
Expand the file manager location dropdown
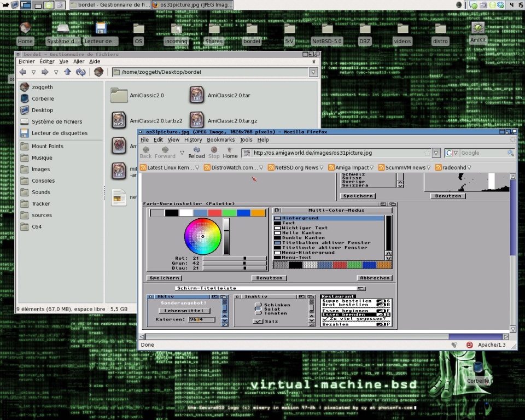(313, 72)
